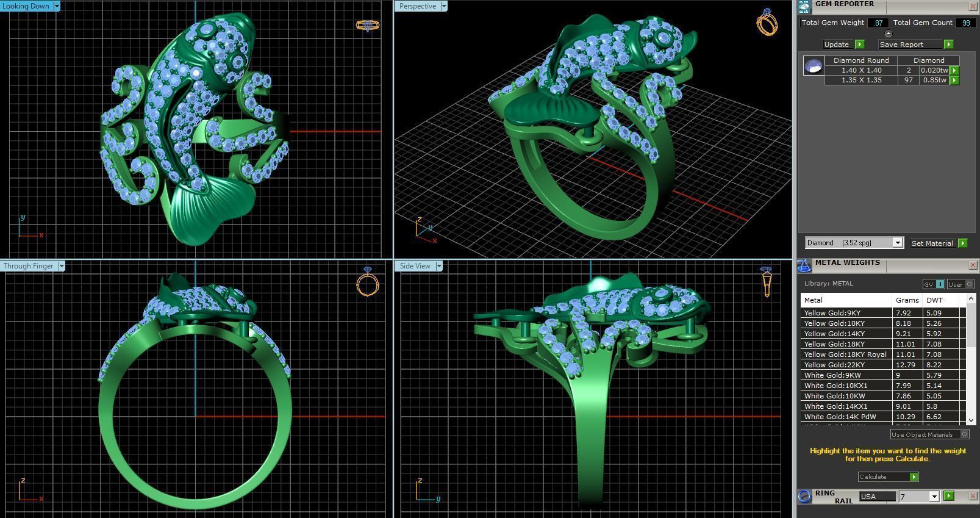980x518 pixels.
Task: Click the gem thumbnail in Gem Reporter
Action: coord(814,66)
